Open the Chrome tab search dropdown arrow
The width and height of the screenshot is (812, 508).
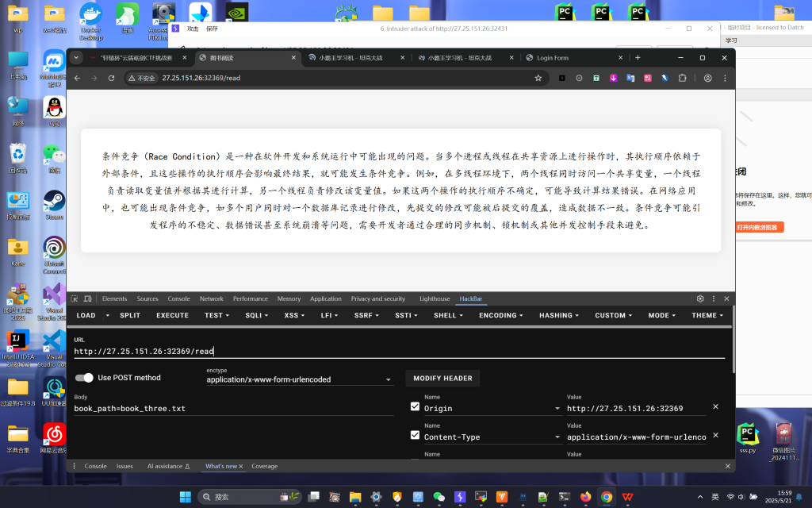(76, 57)
